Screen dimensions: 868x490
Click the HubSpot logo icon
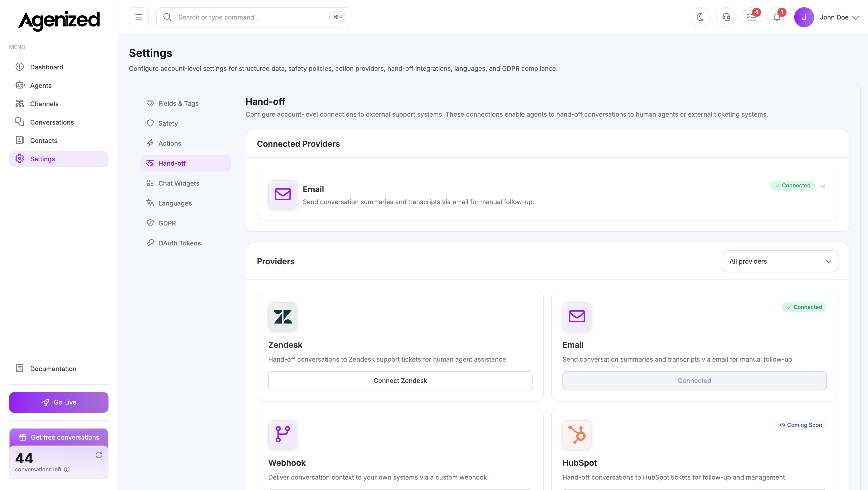tap(577, 434)
